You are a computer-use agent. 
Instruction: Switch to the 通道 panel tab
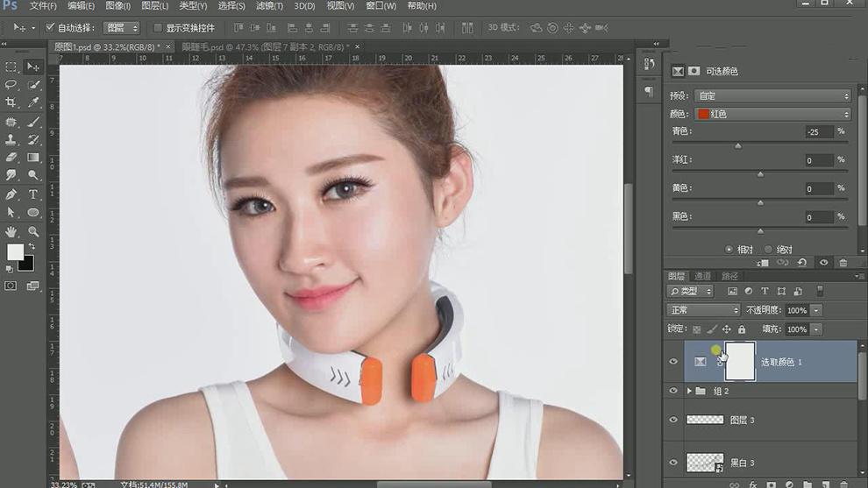(702, 276)
